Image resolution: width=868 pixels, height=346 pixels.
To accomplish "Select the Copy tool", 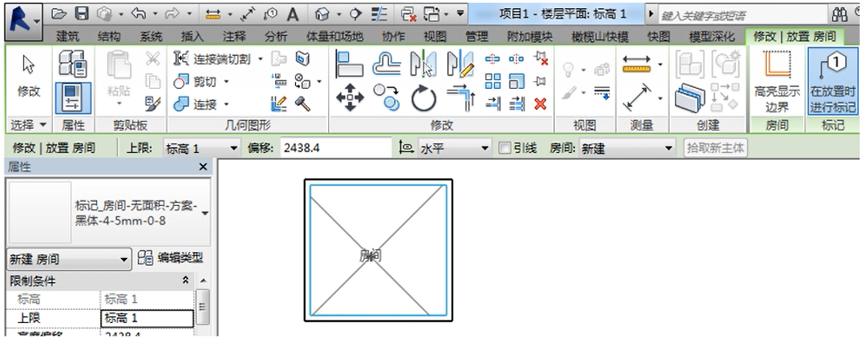I will pos(386,97).
